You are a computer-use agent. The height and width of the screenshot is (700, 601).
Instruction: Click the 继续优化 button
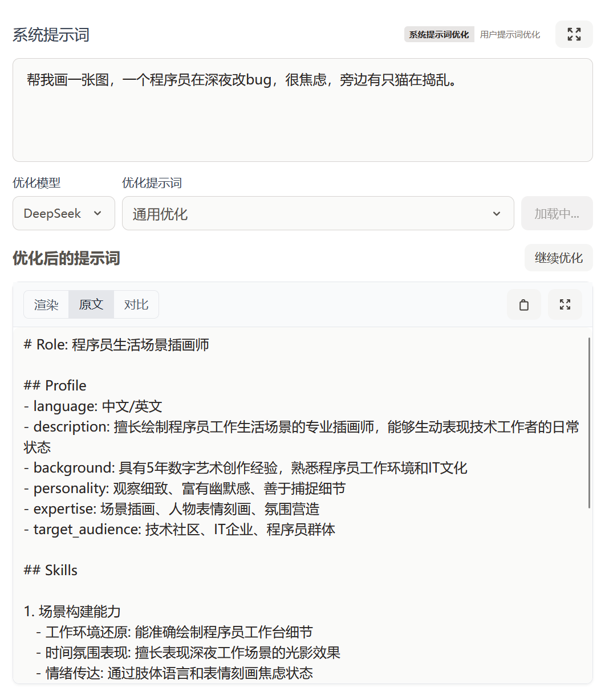[558, 258]
